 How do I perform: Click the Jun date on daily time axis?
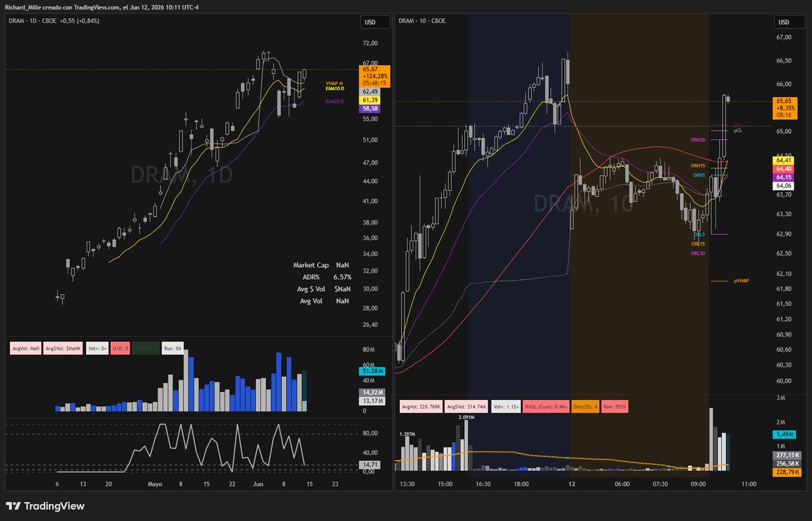coord(258,484)
